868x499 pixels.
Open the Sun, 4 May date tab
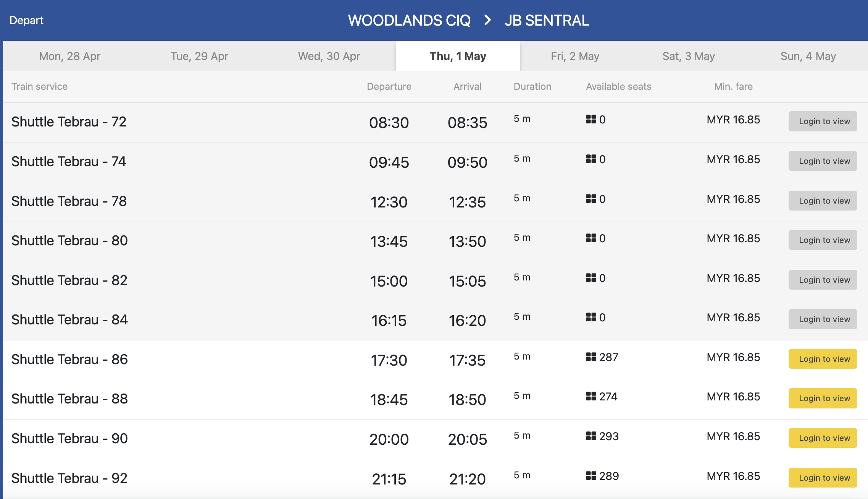(x=808, y=56)
